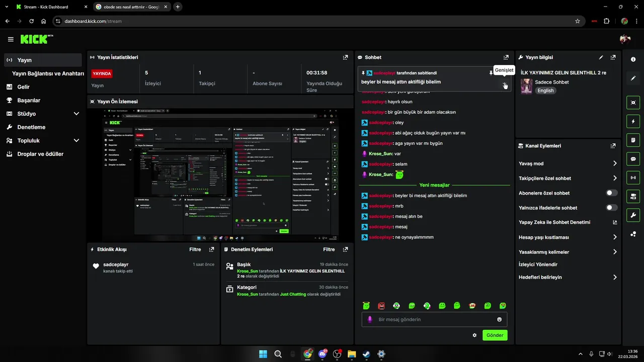The height and width of the screenshot is (362, 644).
Task: Click Yapay Zeka ile Sohbet Denetimi
Action: pos(554,222)
